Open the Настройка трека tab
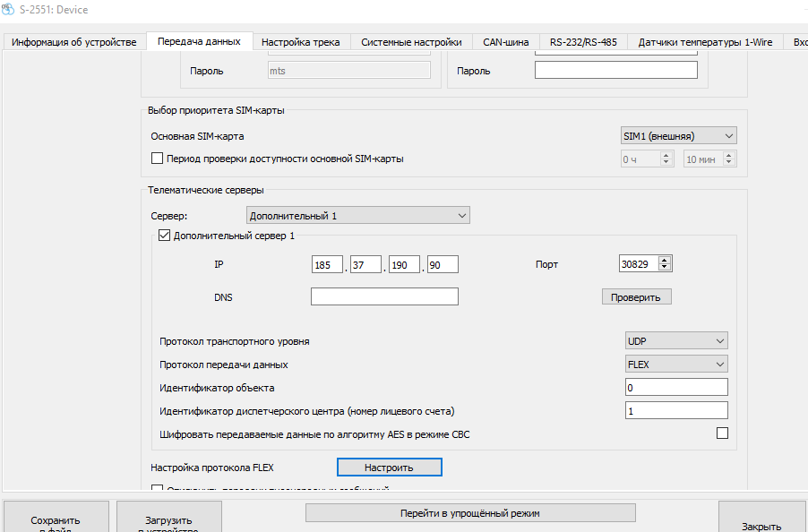 [300, 42]
